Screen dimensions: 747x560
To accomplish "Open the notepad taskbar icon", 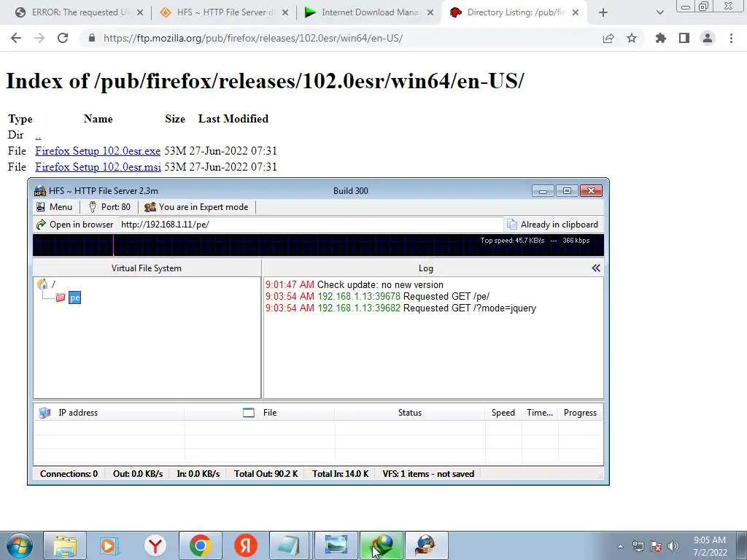I will point(290,545).
